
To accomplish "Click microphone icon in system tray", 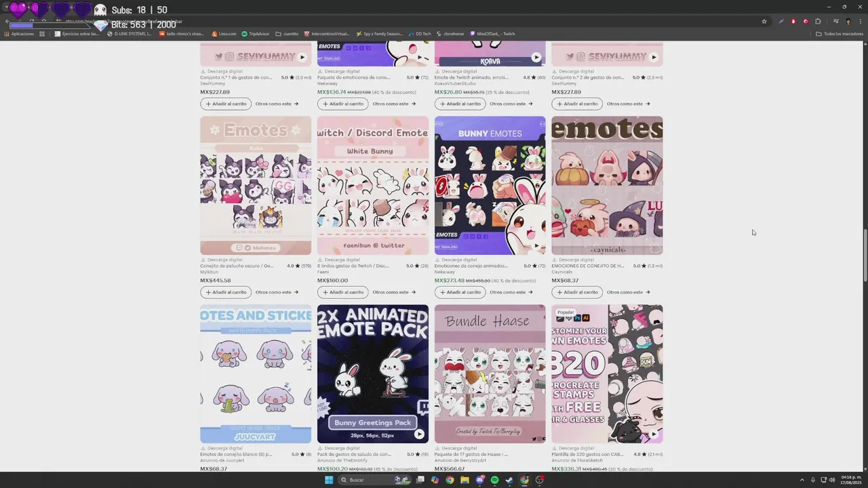I will [813, 480].
